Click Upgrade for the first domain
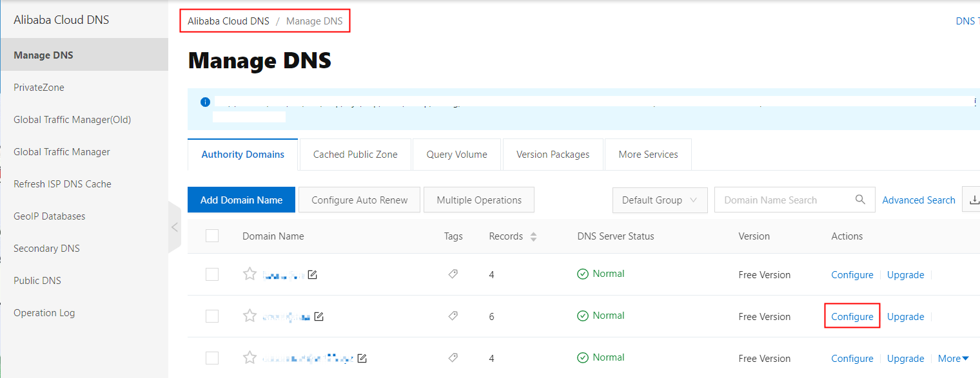The height and width of the screenshot is (378, 980). coord(905,275)
